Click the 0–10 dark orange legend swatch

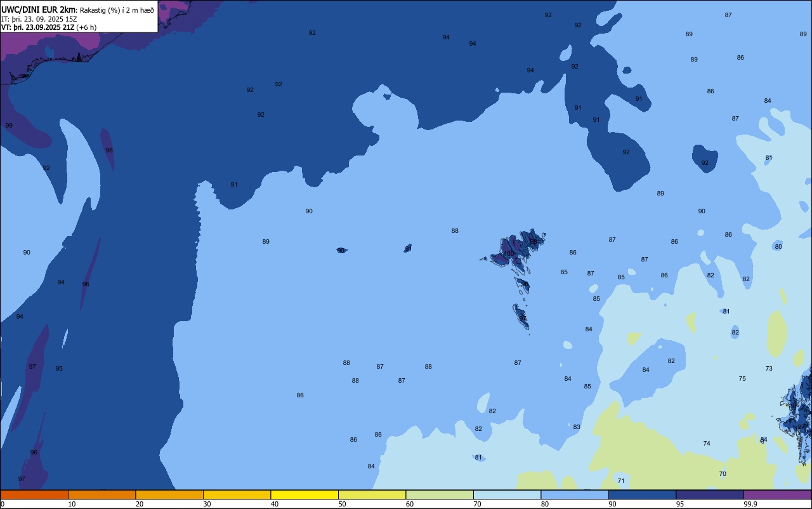tap(34, 494)
